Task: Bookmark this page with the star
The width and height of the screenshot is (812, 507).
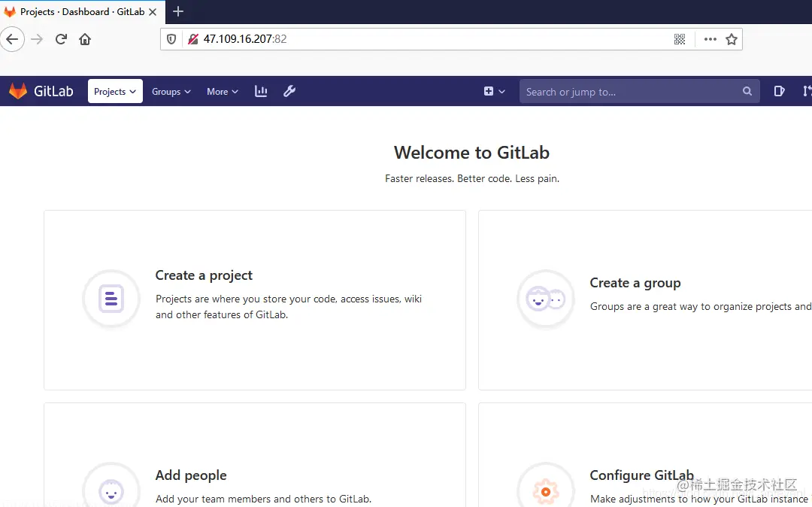Action: [x=732, y=39]
